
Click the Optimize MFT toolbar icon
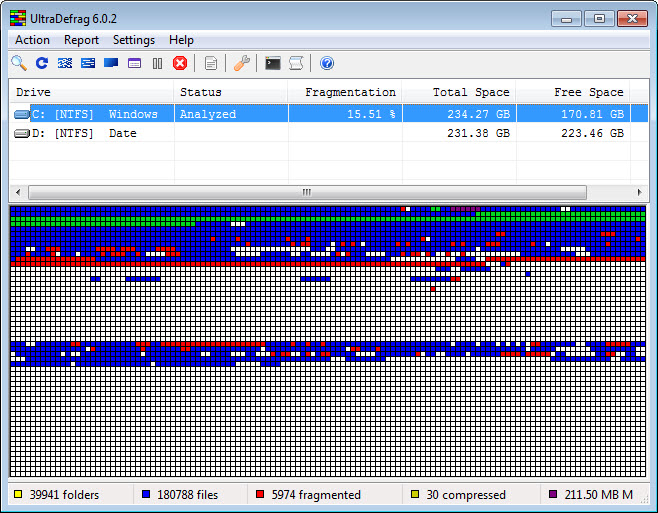click(x=134, y=63)
